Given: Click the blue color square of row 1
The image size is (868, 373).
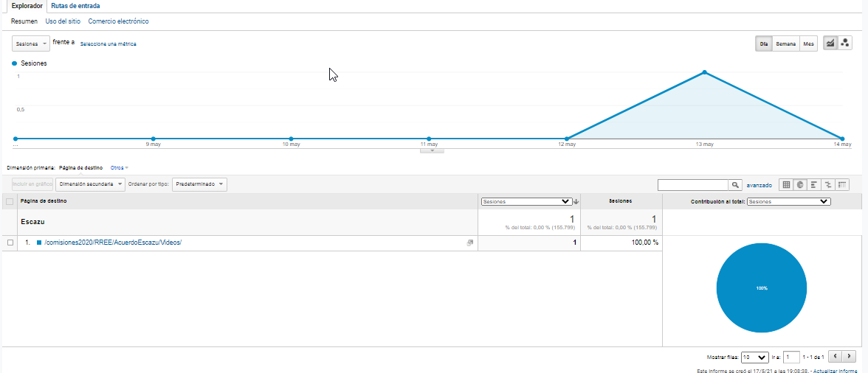Looking at the screenshot, I should click(x=39, y=243).
